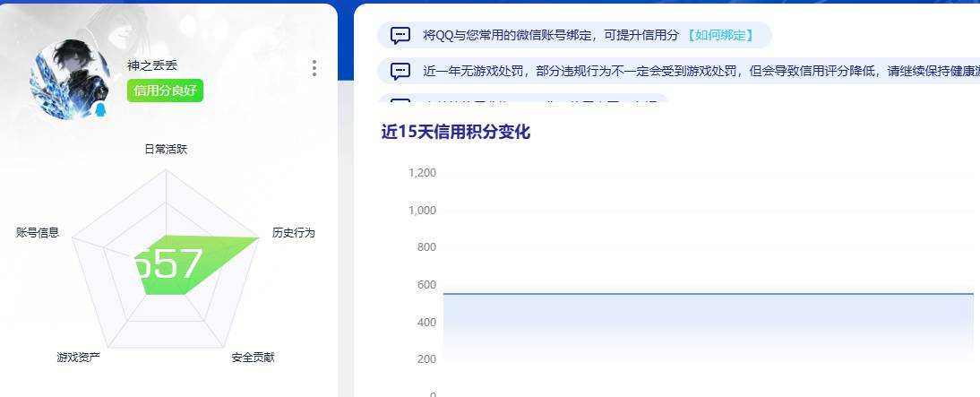
Task: Click the 1,200 axis label
Action: (x=422, y=173)
